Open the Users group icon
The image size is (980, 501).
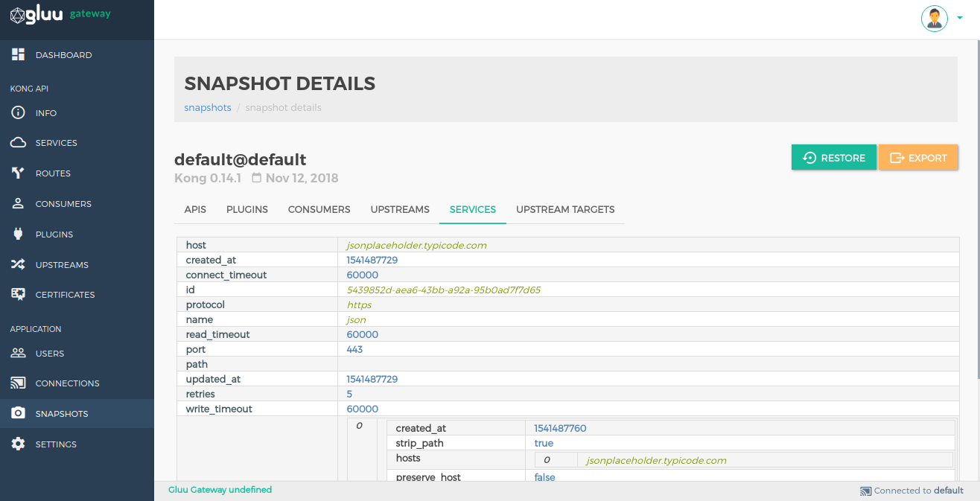pyautogui.click(x=18, y=353)
